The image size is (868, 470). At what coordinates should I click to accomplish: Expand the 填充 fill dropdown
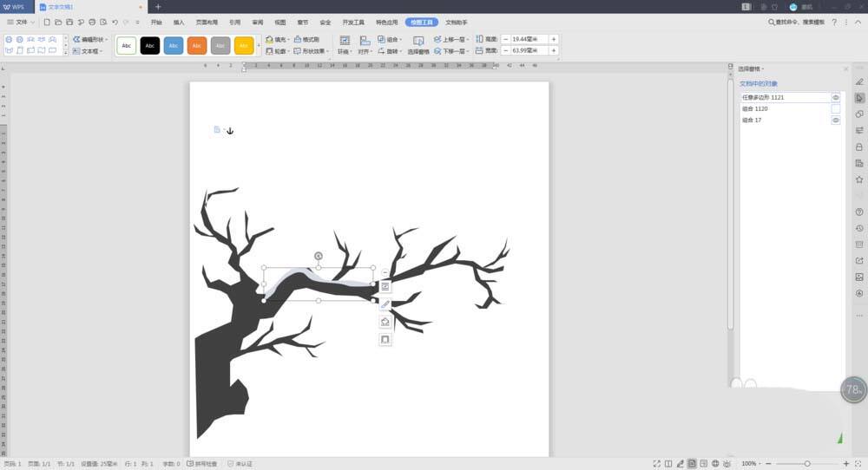(279, 40)
